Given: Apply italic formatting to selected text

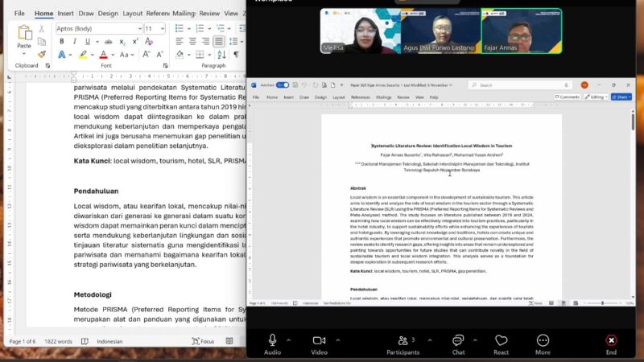Looking at the screenshot, I should tap(75, 41).
